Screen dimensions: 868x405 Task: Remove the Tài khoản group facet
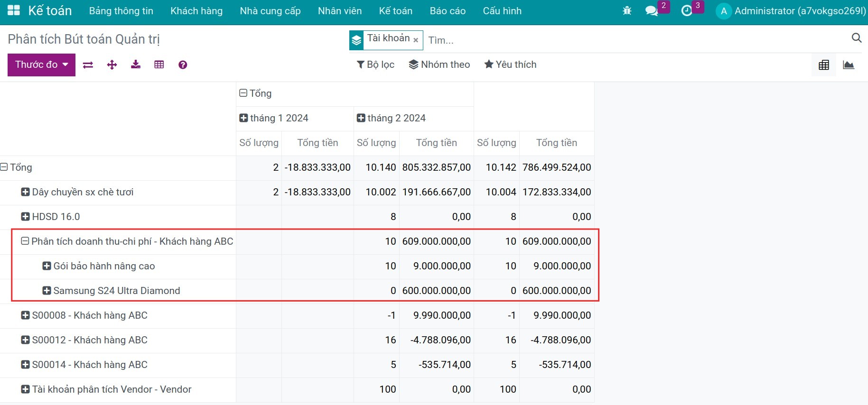pyautogui.click(x=416, y=40)
